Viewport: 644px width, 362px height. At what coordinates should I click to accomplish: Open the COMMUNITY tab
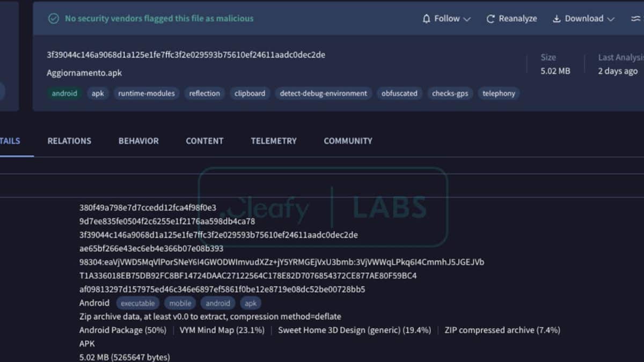[x=348, y=141]
